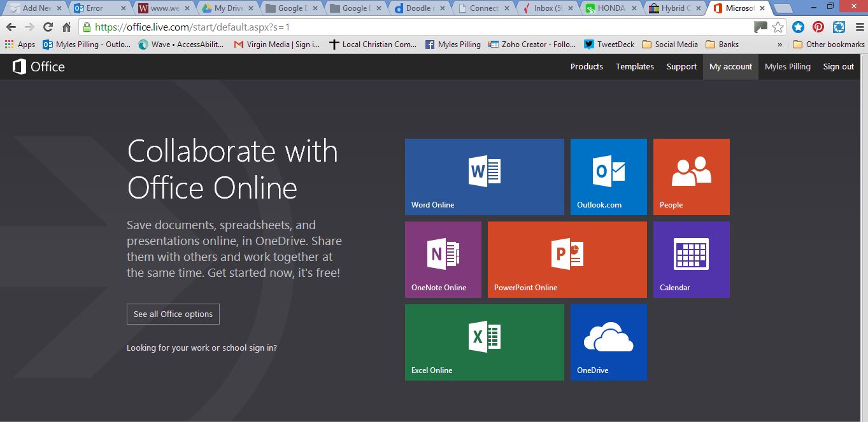
Task: Open the People tile
Action: click(691, 176)
